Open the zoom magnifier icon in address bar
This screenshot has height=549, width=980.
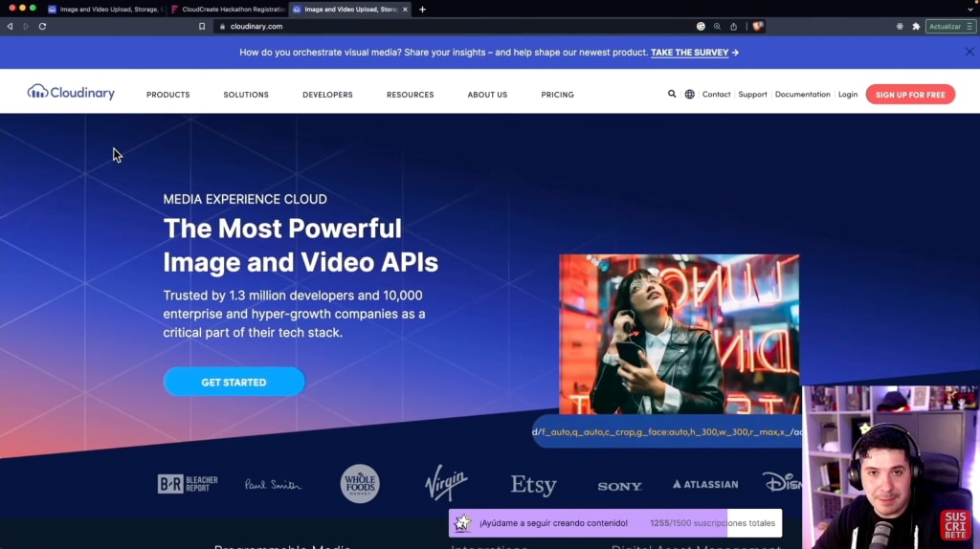(717, 26)
